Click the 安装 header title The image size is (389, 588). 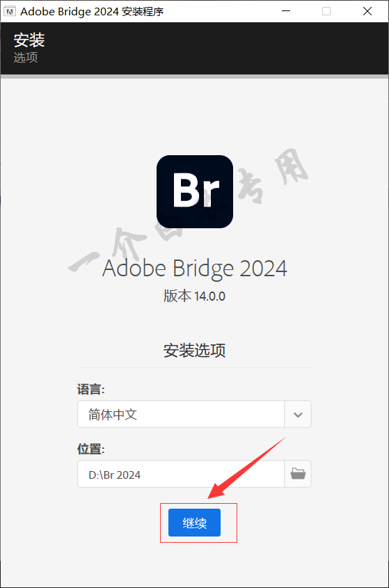(x=29, y=40)
